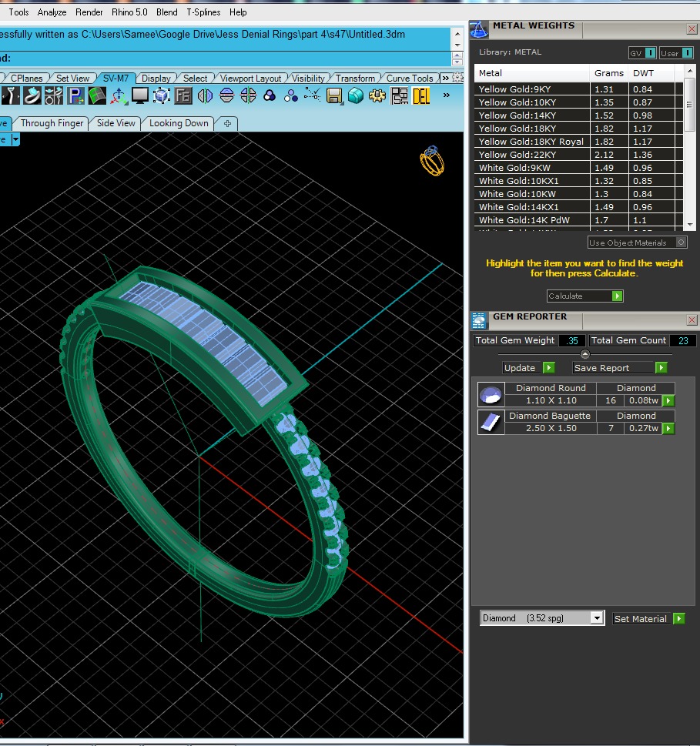The image size is (700, 746).
Task: Open the Help menu
Action: (x=238, y=12)
